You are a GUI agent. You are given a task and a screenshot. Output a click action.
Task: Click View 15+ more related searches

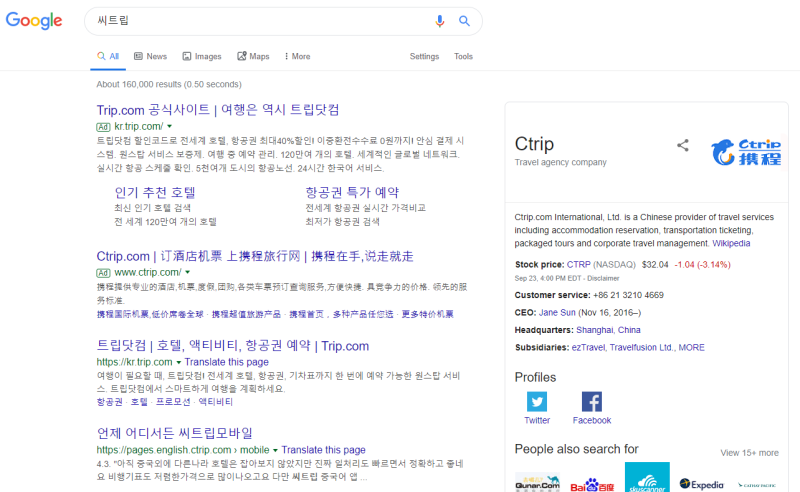pyautogui.click(x=749, y=453)
